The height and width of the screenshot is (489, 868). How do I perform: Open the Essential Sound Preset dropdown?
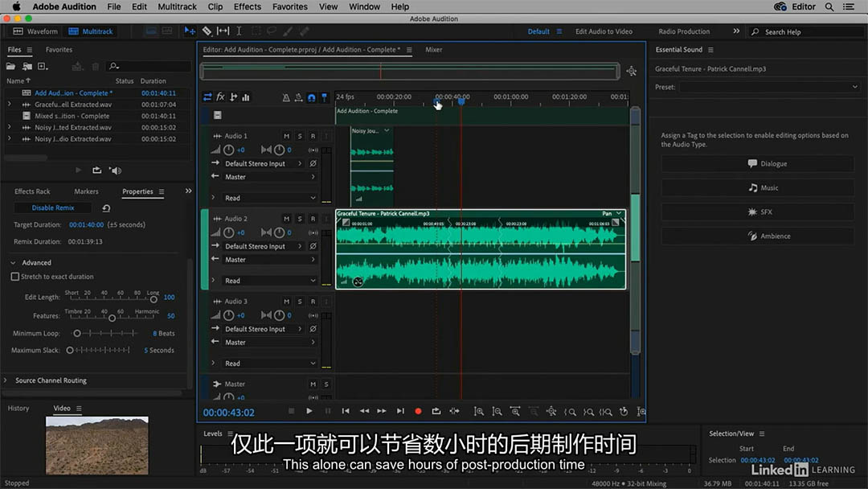pos(770,87)
